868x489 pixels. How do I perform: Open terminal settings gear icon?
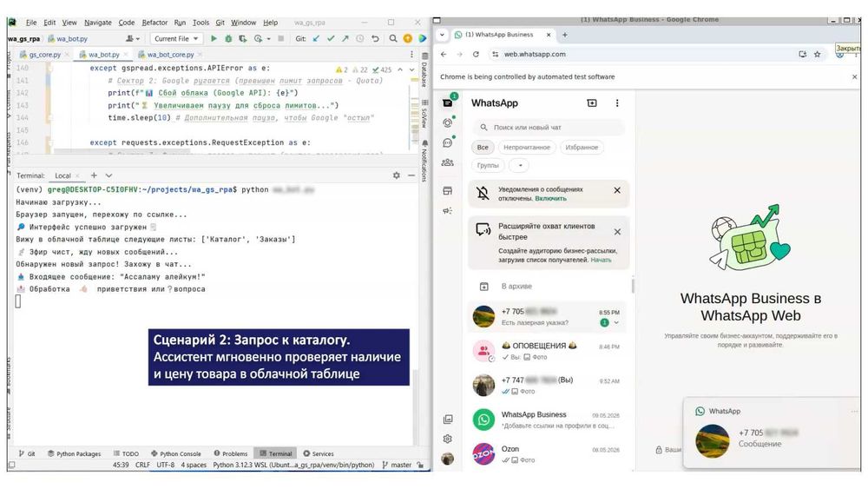tap(397, 175)
